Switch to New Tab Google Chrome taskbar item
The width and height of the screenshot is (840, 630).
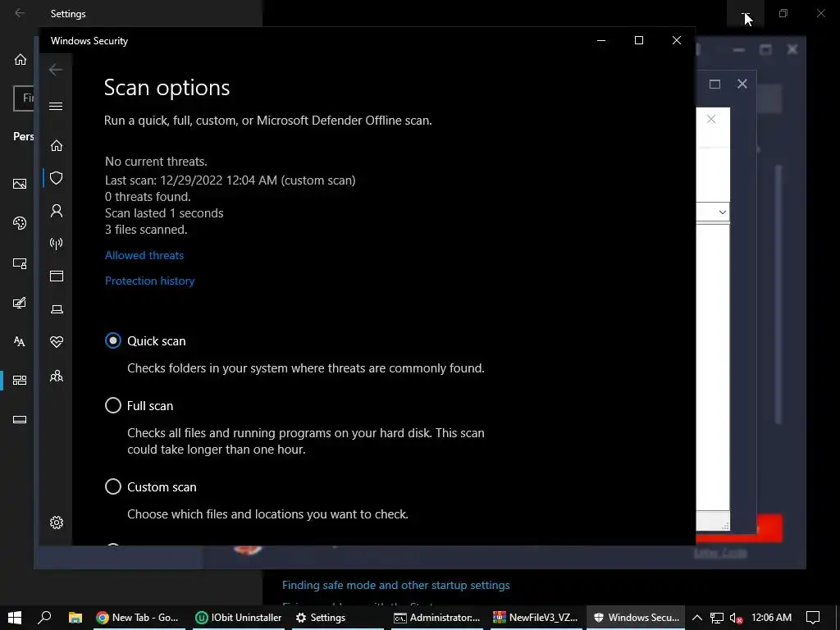(x=138, y=617)
